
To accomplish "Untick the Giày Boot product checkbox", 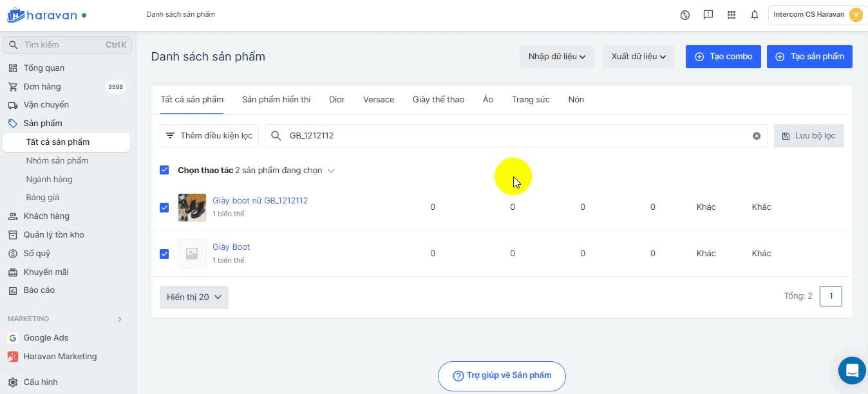I will tap(164, 254).
